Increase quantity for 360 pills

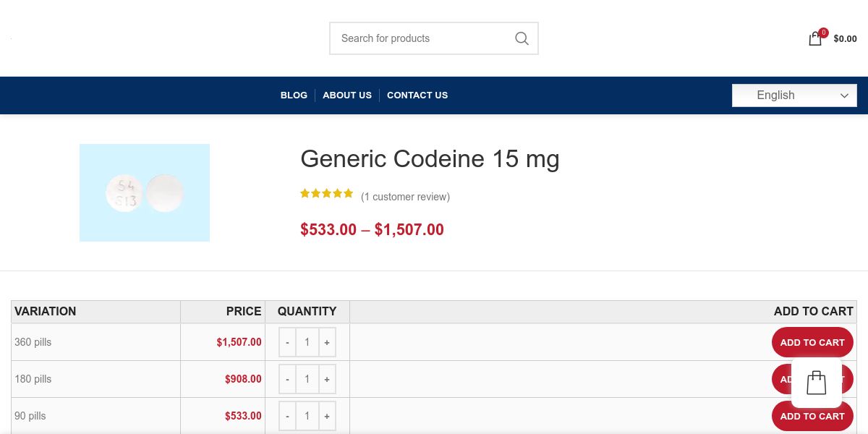click(327, 342)
